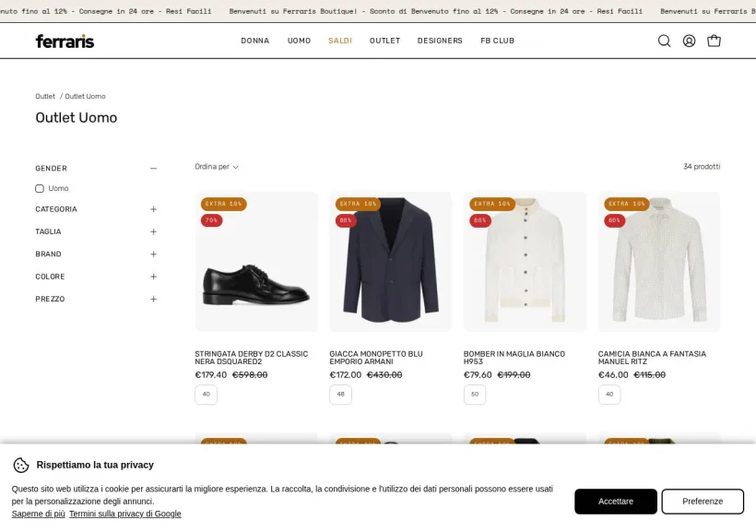Open the search magnifier icon
This screenshot has height=532, width=756.
664,41
